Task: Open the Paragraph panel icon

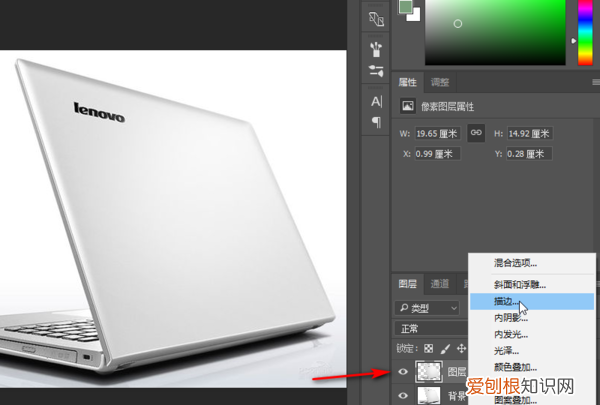Action: pos(376,122)
